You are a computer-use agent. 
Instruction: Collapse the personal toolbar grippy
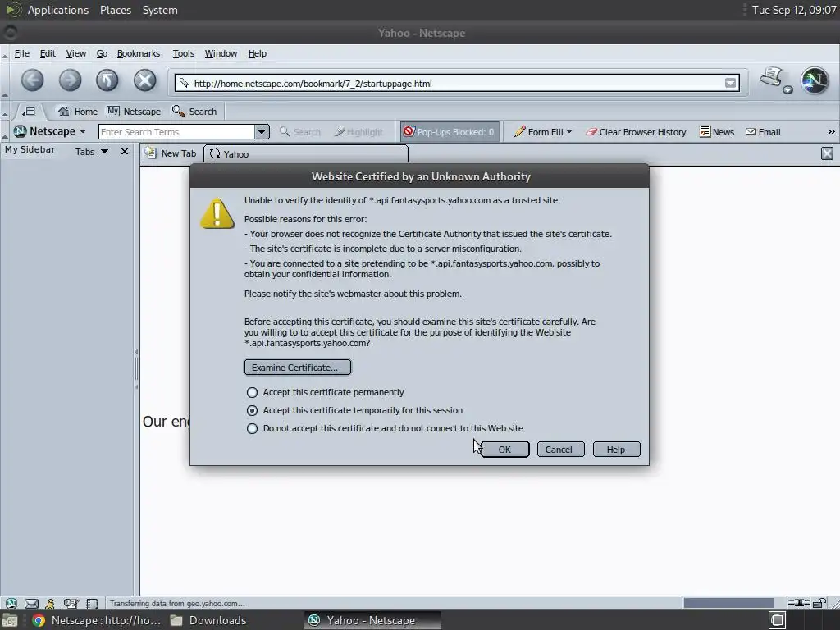point(4,112)
